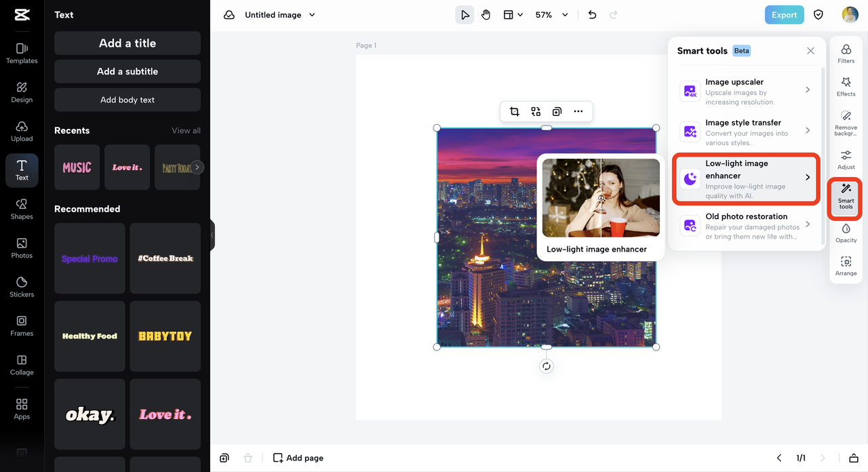
Task: Open the canvas layout dropdown
Action: tap(513, 15)
